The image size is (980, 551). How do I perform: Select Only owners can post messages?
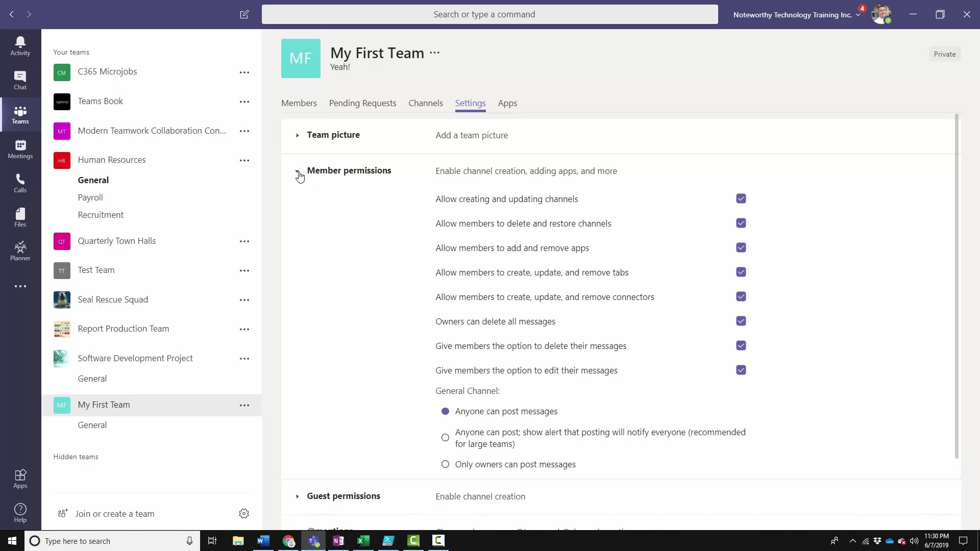445,464
